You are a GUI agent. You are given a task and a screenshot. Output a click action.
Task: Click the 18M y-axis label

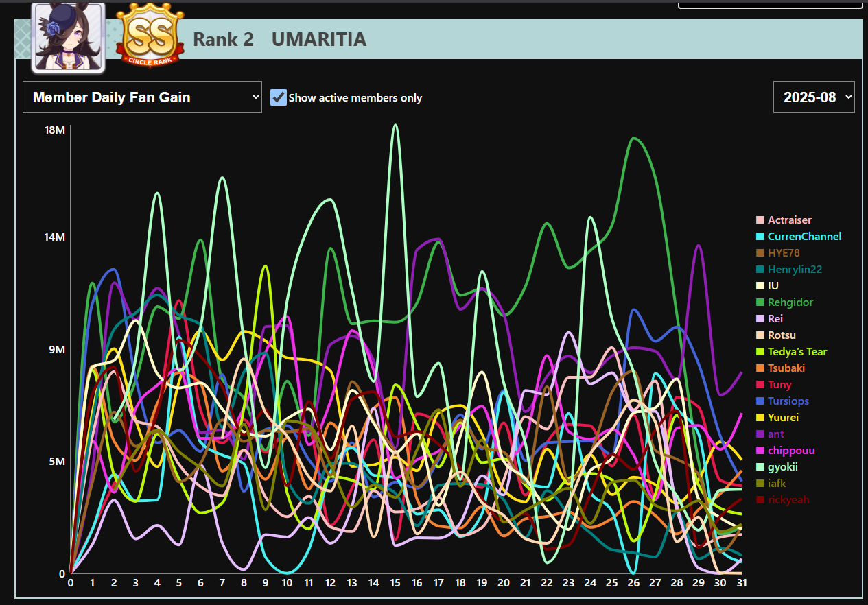click(x=54, y=130)
